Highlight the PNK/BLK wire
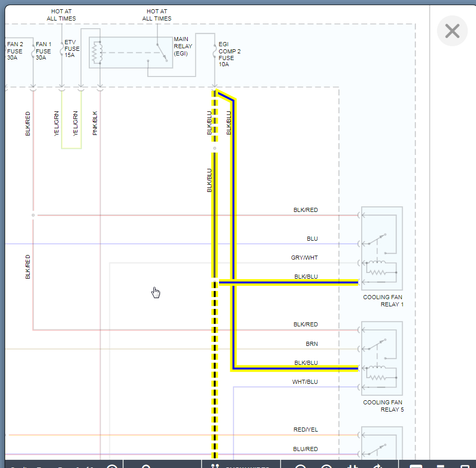 point(100,205)
